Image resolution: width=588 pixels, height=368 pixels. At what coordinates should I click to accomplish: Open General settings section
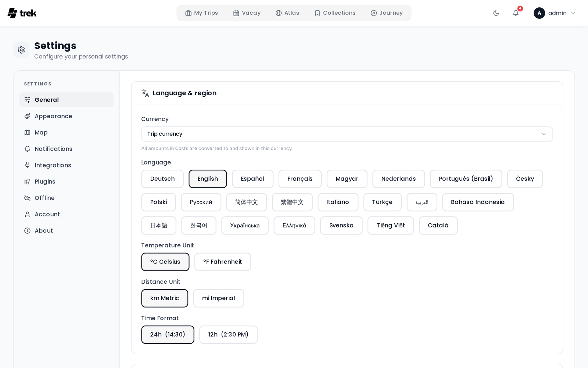(x=66, y=100)
